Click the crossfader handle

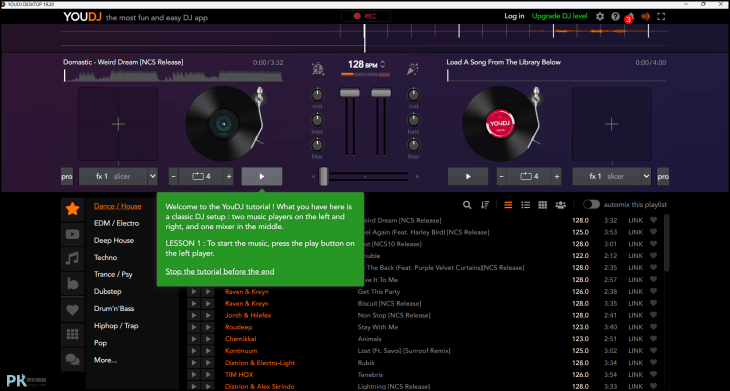[324, 177]
